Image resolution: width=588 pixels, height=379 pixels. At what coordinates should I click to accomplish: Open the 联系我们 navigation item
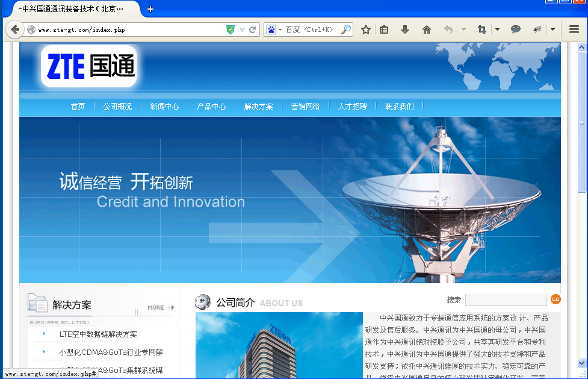400,106
